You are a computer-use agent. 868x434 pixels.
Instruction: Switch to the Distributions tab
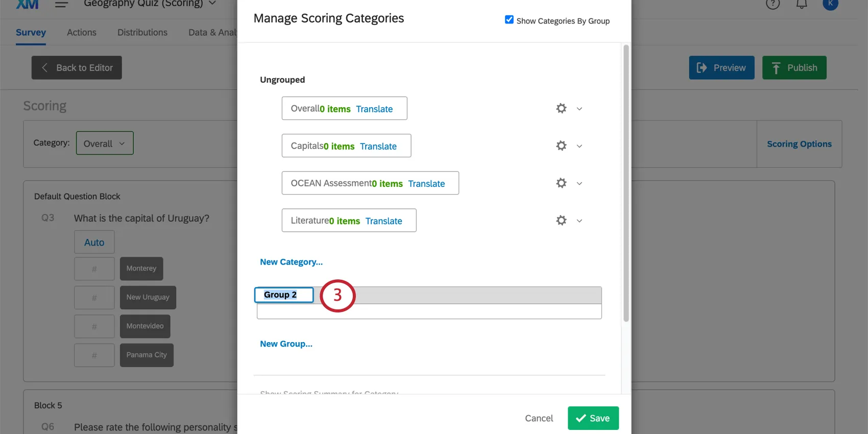pos(142,32)
